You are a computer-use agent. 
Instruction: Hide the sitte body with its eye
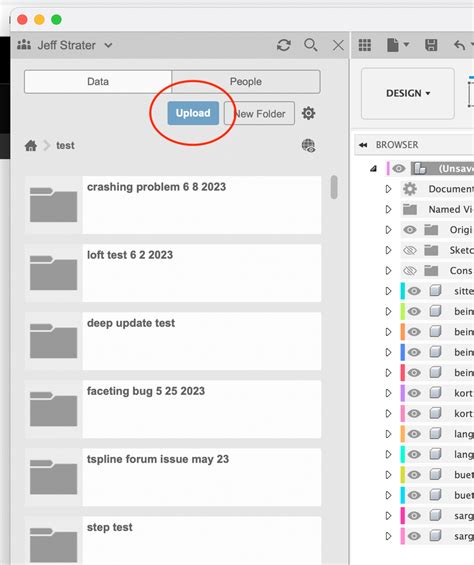click(414, 291)
